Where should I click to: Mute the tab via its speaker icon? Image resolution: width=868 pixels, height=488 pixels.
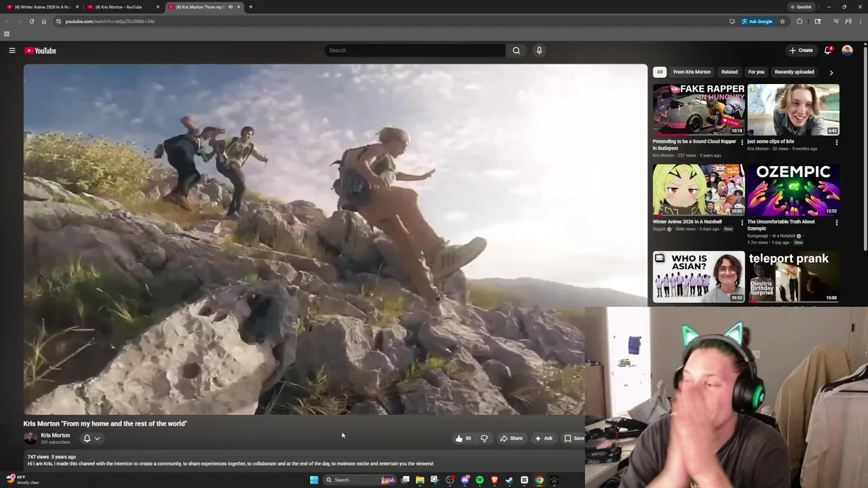click(x=230, y=7)
